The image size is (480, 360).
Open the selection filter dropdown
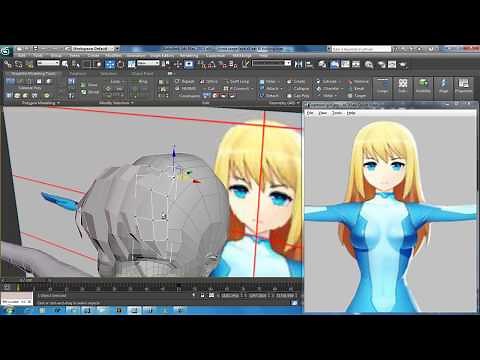(x=48, y=63)
